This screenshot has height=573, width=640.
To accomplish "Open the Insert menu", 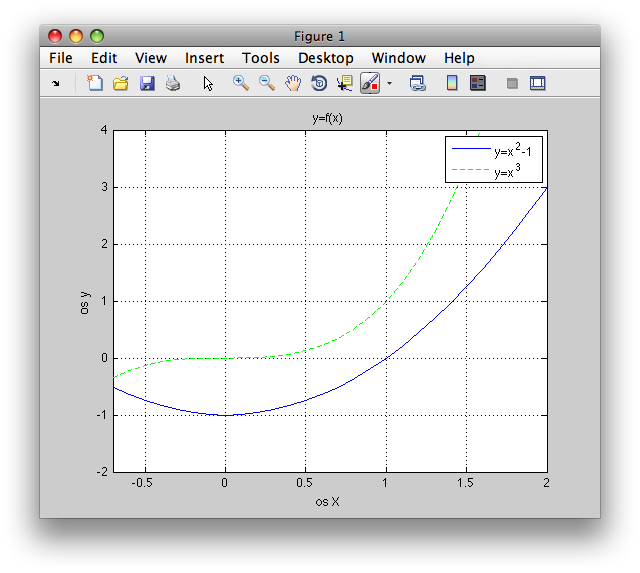I will tap(204, 58).
